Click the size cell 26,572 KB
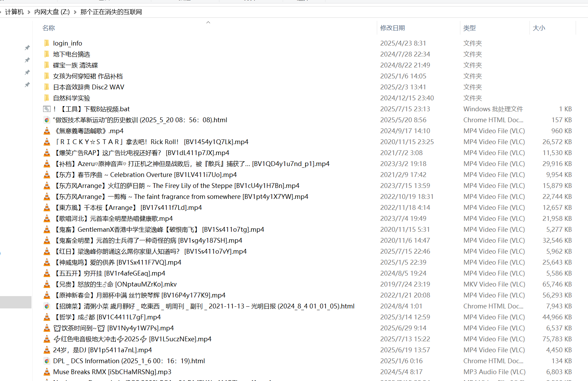The height and width of the screenshot is (381, 588). point(557,142)
